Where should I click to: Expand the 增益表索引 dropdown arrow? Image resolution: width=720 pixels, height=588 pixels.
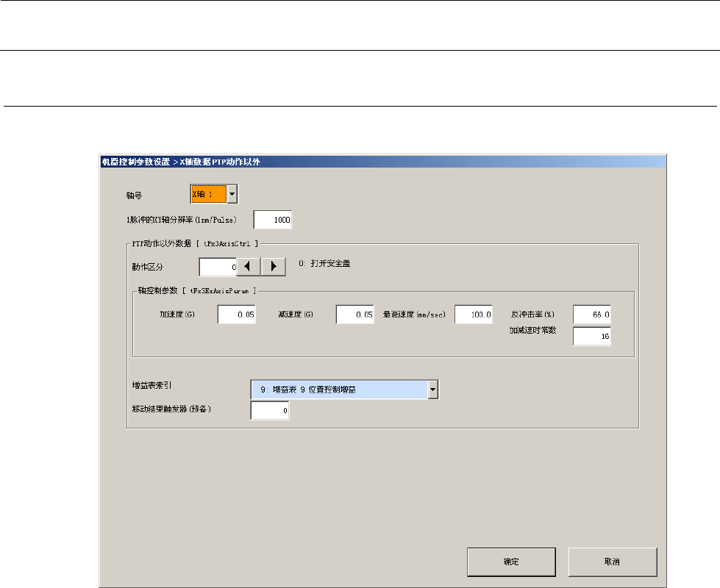pyautogui.click(x=433, y=390)
